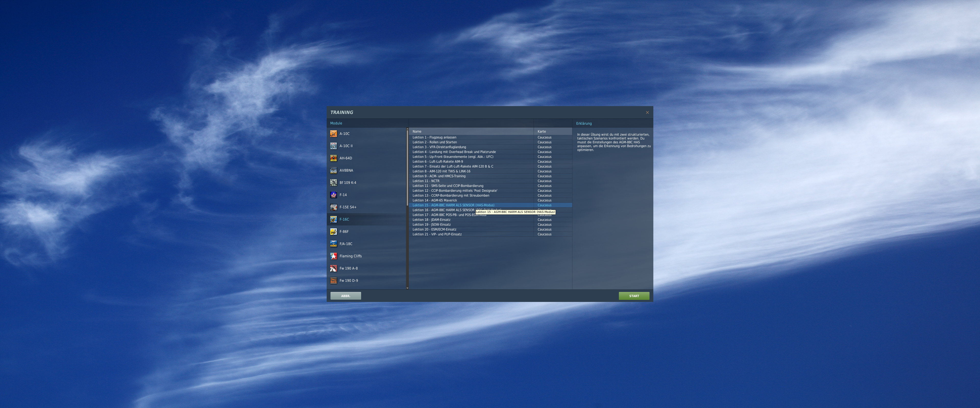The width and height of the screenshot is (980, 408).
Task: Open the F/A-18C module icon
Action: (x=333, y=244)
